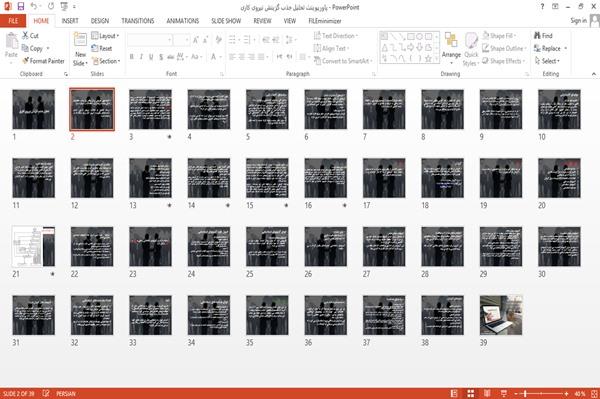The width and height of the screenshot is (600, 399).
Task: Switch to TRANSITIONS tab
Action: pyautogui.click(x=138, y=21)
